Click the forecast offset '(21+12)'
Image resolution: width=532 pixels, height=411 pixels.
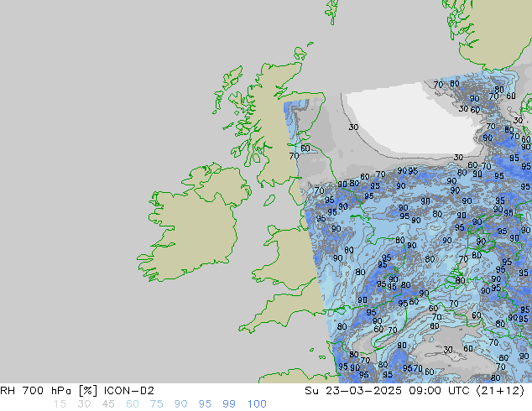pyautogui.click(x=500, y=391)
